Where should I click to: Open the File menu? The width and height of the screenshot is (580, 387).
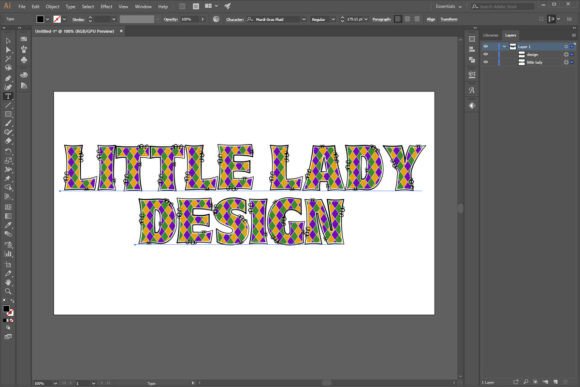21,7
